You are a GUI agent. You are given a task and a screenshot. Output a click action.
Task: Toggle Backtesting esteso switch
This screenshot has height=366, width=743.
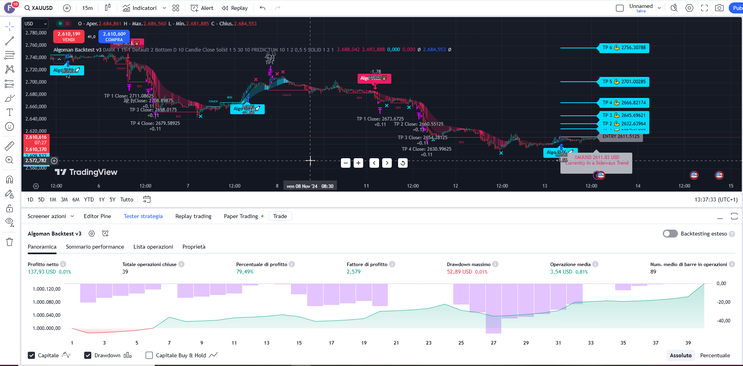pos(670,234)
